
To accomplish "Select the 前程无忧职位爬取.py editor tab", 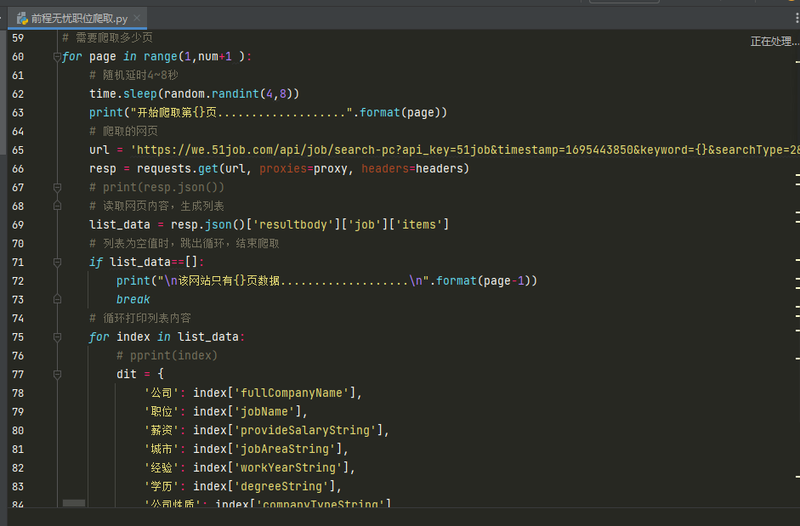I will click(78, 18).
